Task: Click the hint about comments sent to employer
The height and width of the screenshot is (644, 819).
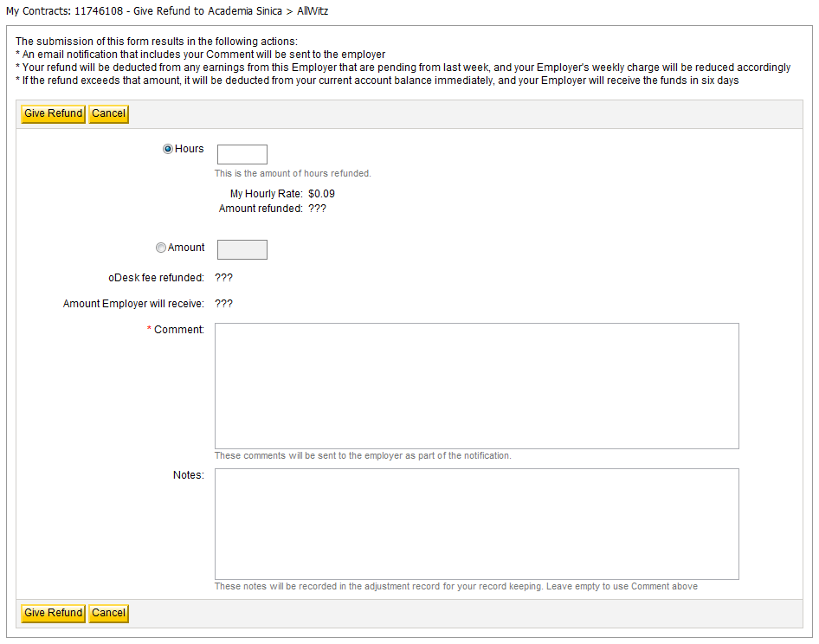Action: (x=363, y=455)
